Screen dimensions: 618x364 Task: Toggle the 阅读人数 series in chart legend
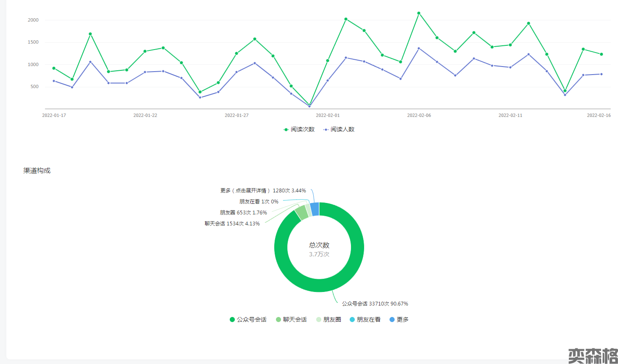(339, 129)
